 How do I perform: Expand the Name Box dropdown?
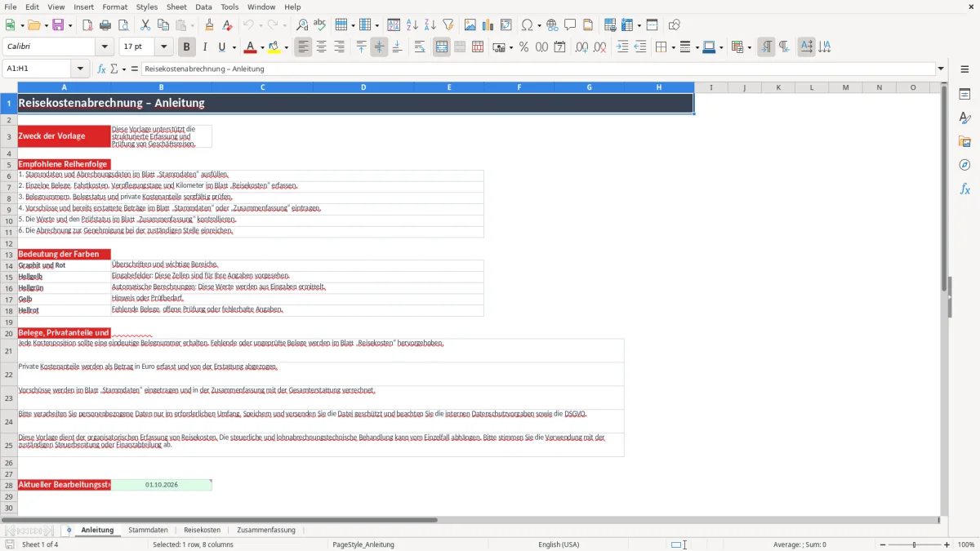tap(80, 69)
